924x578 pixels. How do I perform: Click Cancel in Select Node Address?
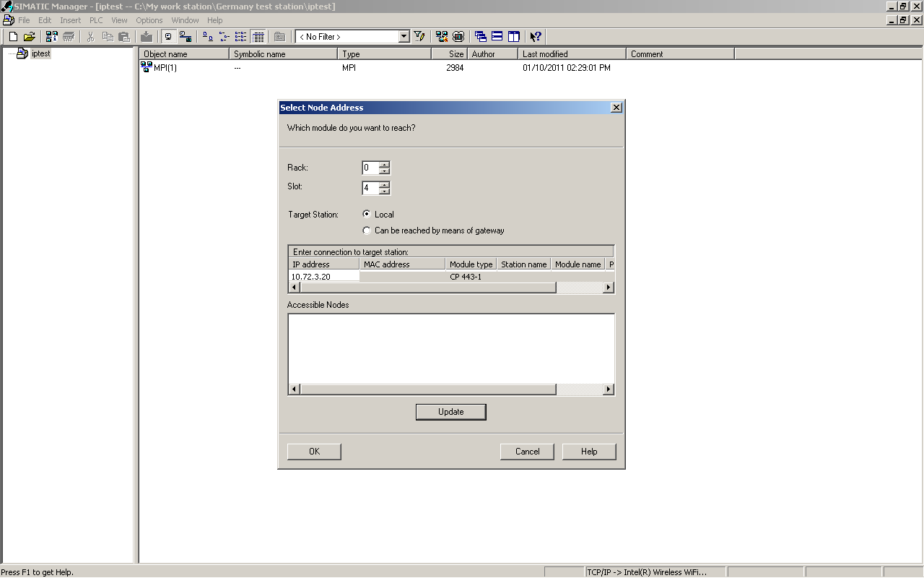point(527,452)
